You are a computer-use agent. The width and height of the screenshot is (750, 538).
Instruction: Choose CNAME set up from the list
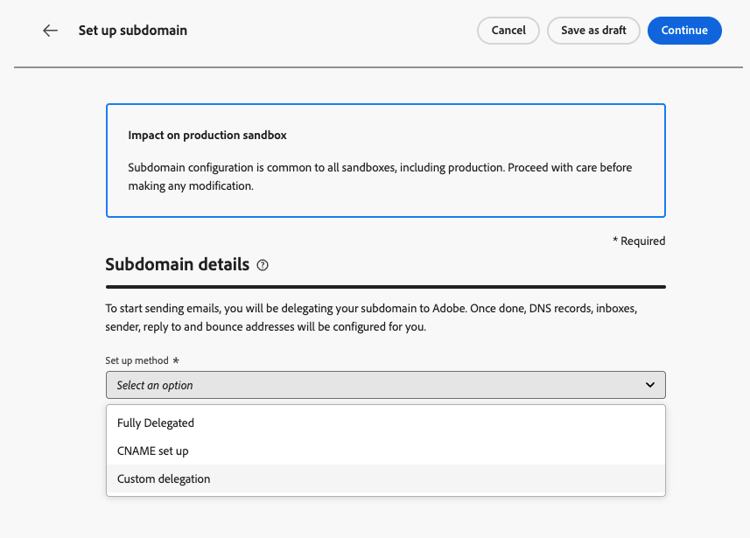pos(153,451)
